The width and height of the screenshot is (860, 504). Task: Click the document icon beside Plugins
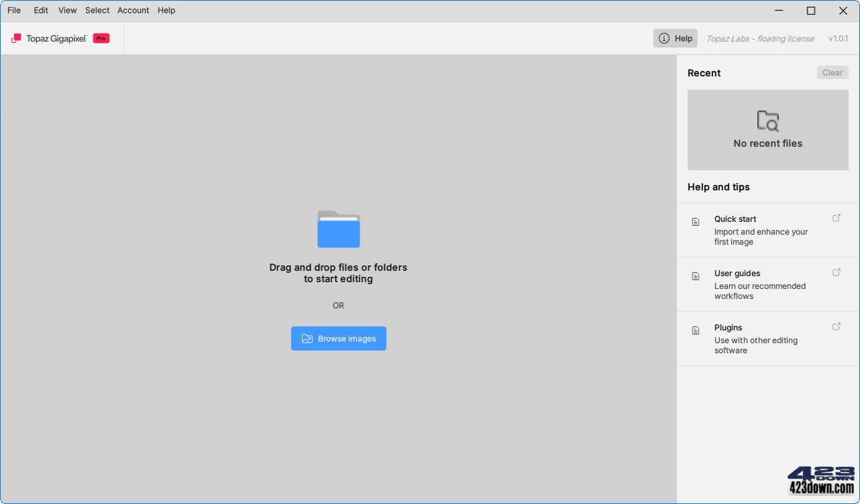696,330
